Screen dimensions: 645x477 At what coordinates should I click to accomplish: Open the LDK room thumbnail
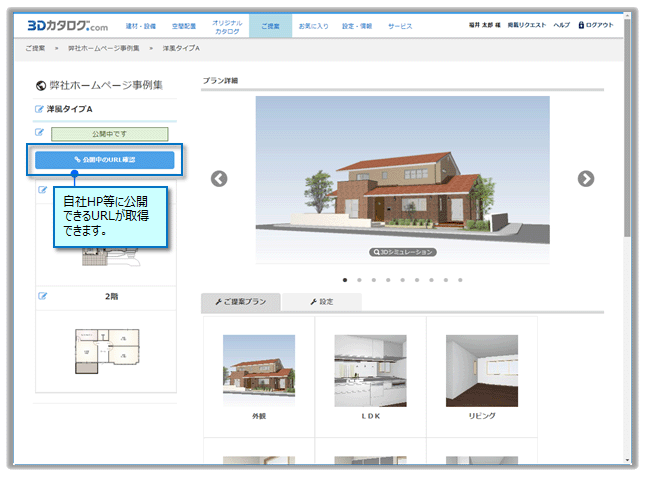point(370,371)
